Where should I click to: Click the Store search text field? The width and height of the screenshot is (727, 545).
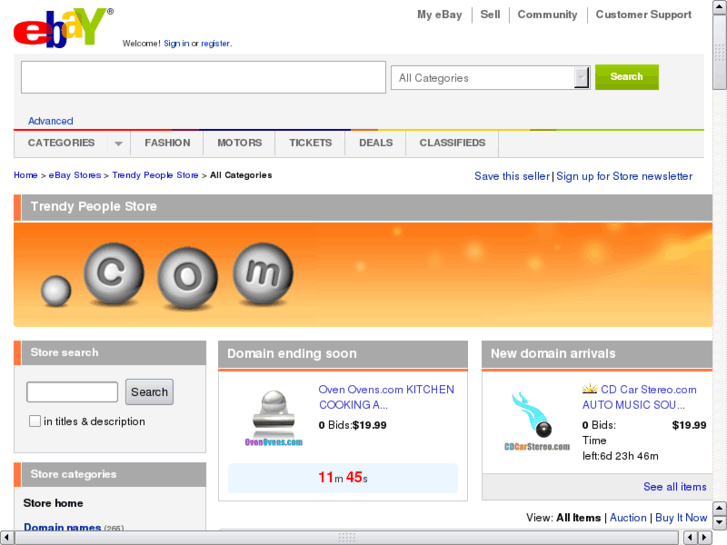point(72,392)
